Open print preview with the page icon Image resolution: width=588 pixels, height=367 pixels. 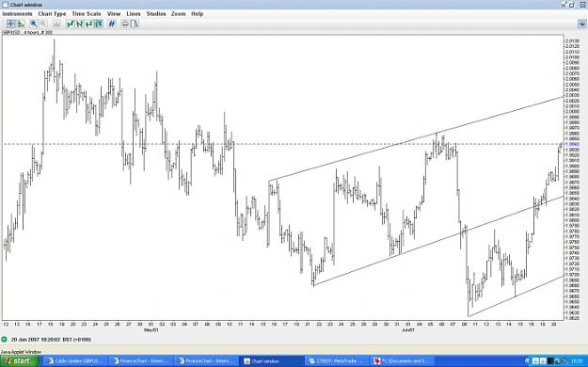click(135, 24)
